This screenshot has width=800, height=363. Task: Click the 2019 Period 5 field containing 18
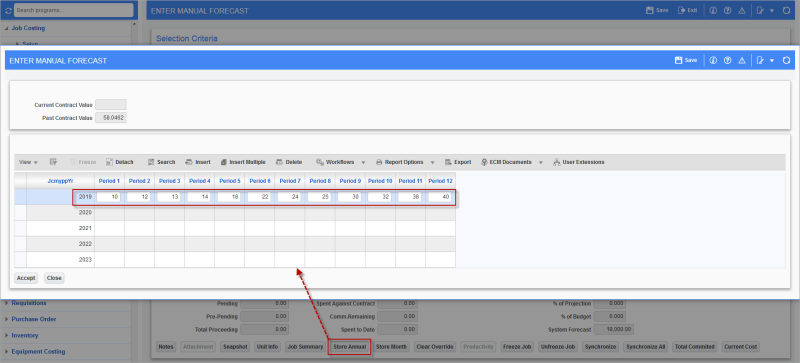tap(229, 197)
